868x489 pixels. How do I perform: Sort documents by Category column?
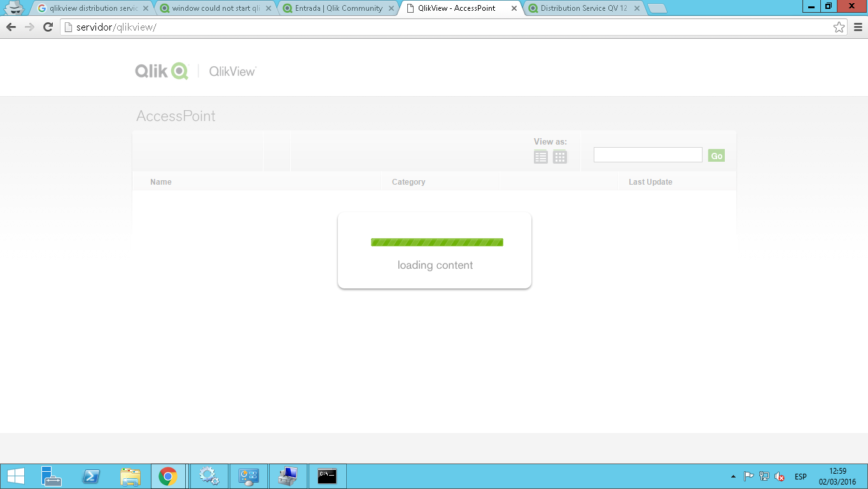pyautogui.click(x=409, y=182)
